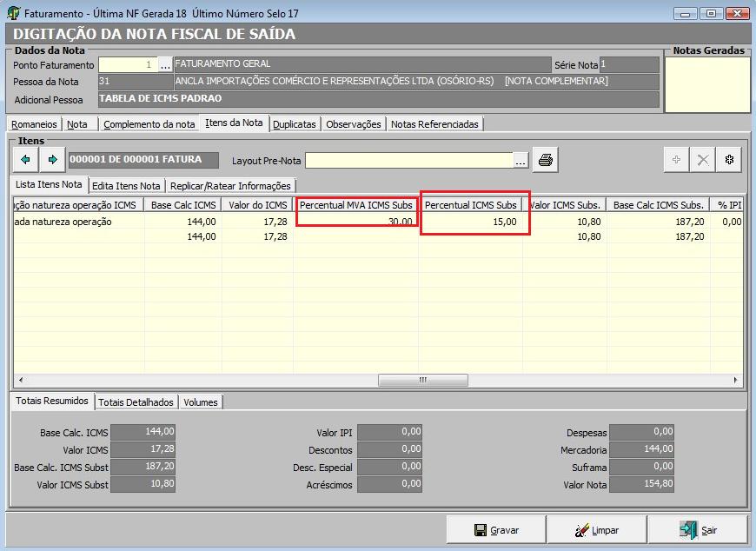Click the gear icon in Itens toolbar

pyautogui.click(x=730, y=160)
